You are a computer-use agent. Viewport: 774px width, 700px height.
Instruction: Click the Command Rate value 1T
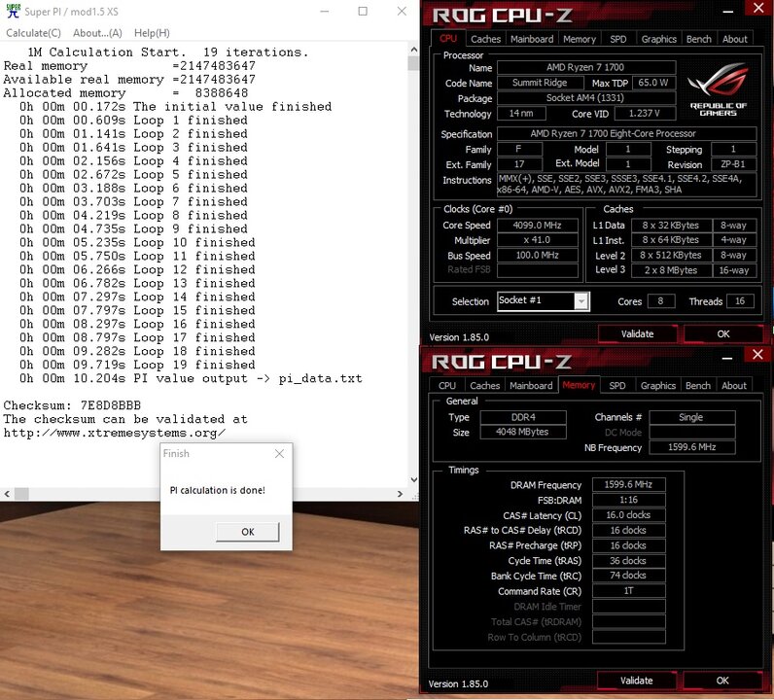click(x=628, y=591)
